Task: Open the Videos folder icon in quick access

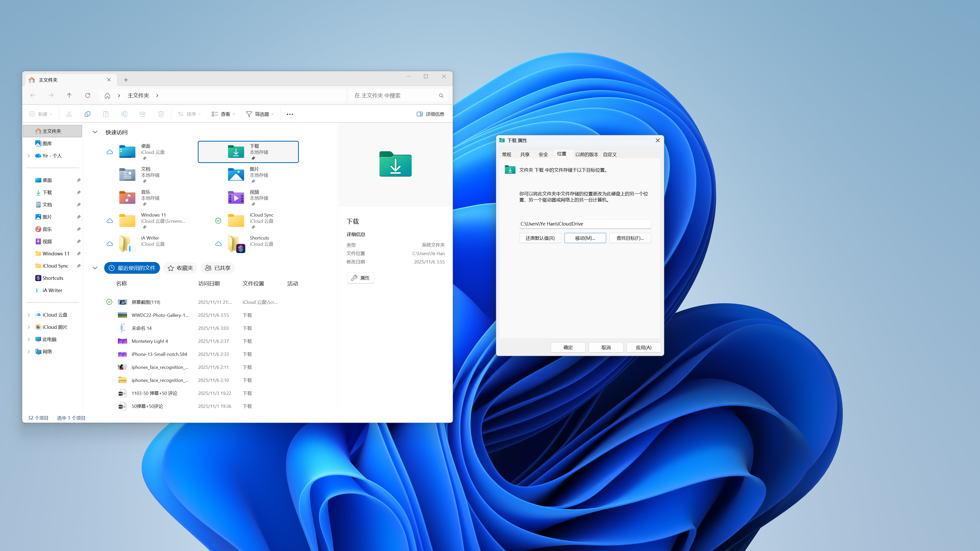Action: (236, 198)
